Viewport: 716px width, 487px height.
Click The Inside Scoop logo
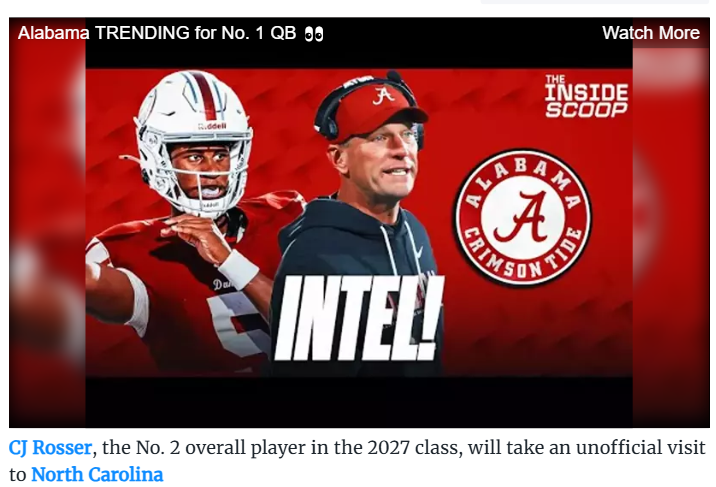point(586,96)
